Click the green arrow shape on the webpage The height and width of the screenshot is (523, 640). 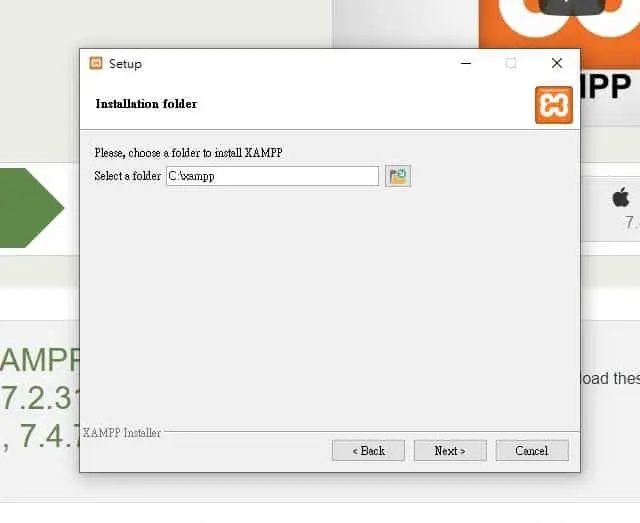tap(32, 208)
